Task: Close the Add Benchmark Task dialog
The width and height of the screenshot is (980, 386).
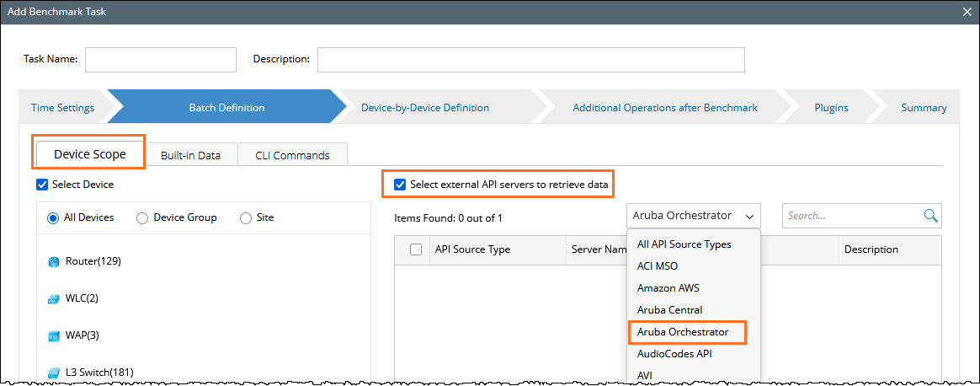Action: pyautogui.click(x=968, y=12)
